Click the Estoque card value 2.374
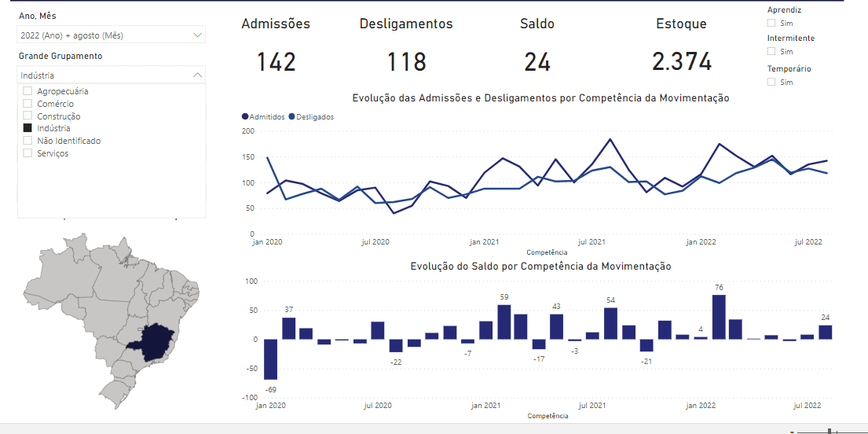Viewport: 868px width, 434px height. coord(682,61)
